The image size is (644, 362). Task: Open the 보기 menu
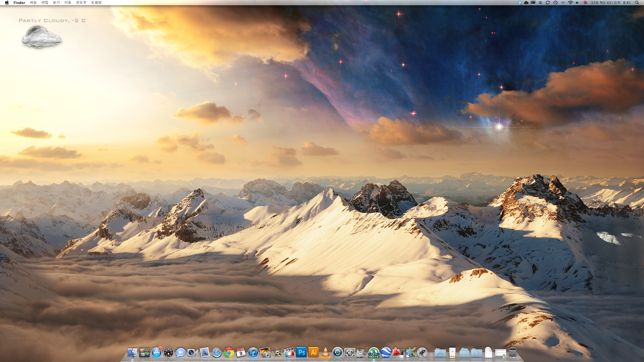point(56,3)
